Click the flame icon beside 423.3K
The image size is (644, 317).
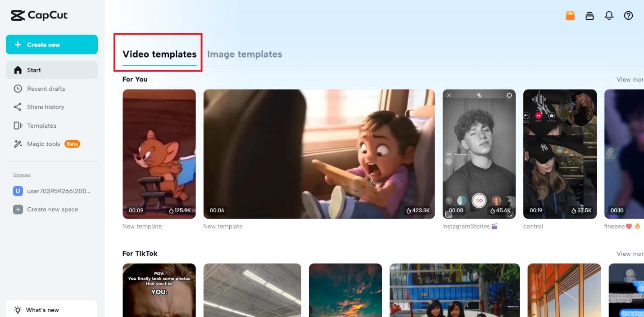[x=408, y=210]
